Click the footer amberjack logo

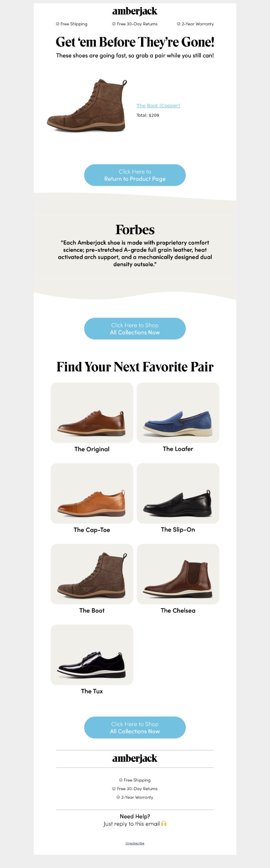coord(135,759)
